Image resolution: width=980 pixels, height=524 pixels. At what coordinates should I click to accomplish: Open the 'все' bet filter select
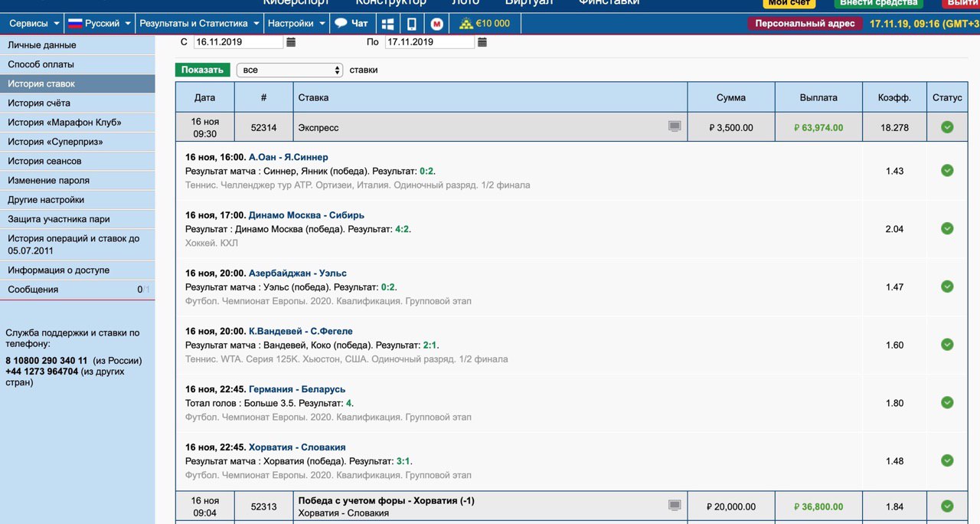tap(289, 70)
